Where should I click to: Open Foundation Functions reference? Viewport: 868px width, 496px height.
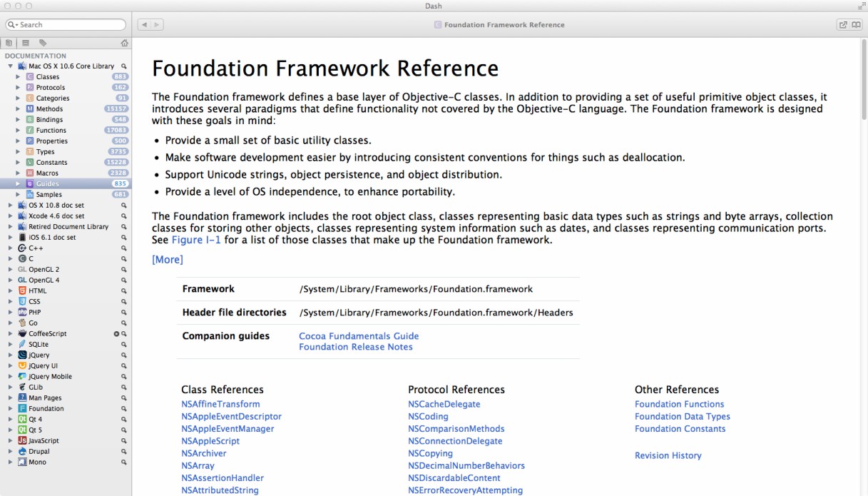[680, 404]
